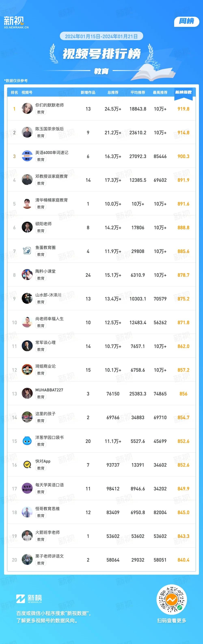Open the 快对App yellow Q icon

tap(27, 464)
